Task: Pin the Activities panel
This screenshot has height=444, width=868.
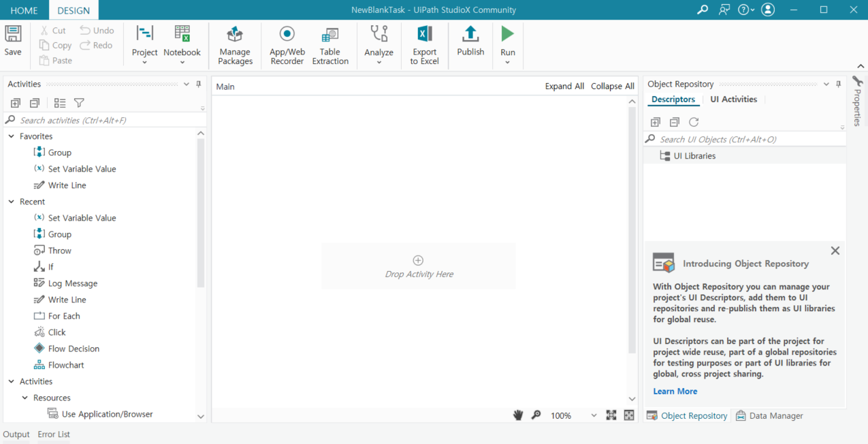Action: [199, 84]
